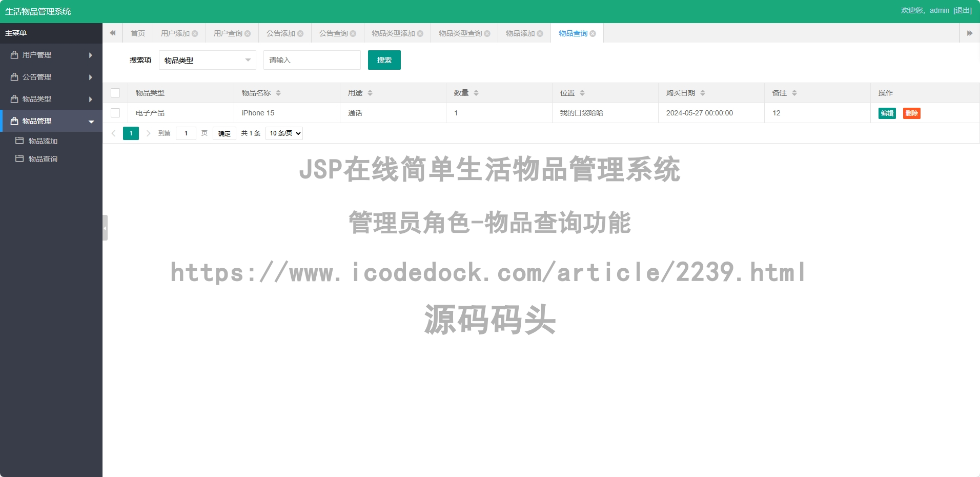Close the 用户添加 tab
This screenshot has height=477, width=980.
pos(195,33)
